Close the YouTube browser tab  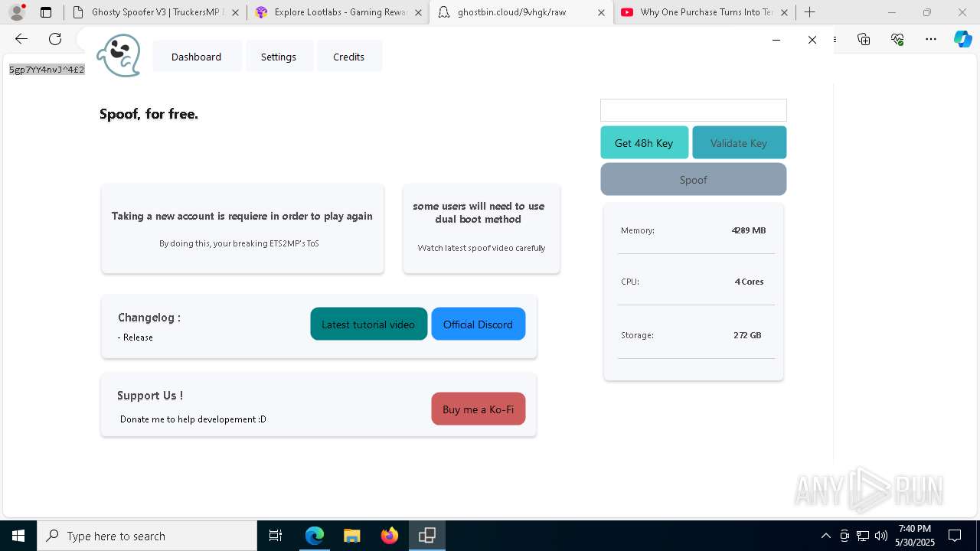(784, 12)
